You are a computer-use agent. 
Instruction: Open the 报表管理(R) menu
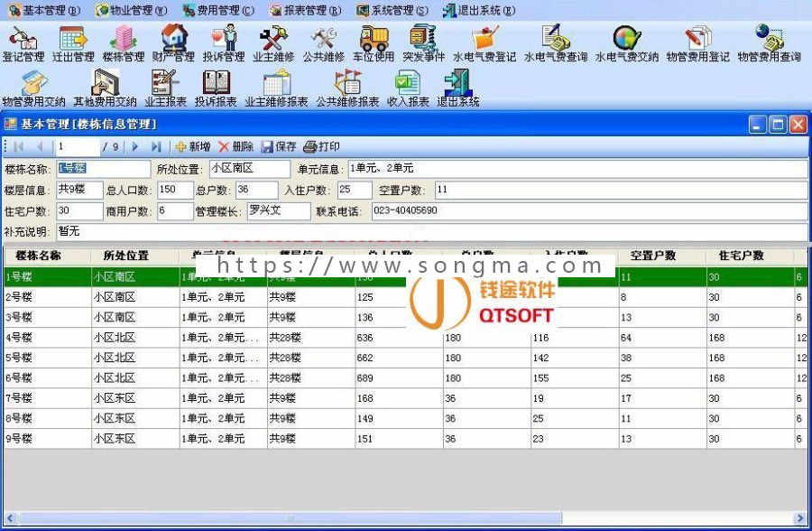point(306,10)
